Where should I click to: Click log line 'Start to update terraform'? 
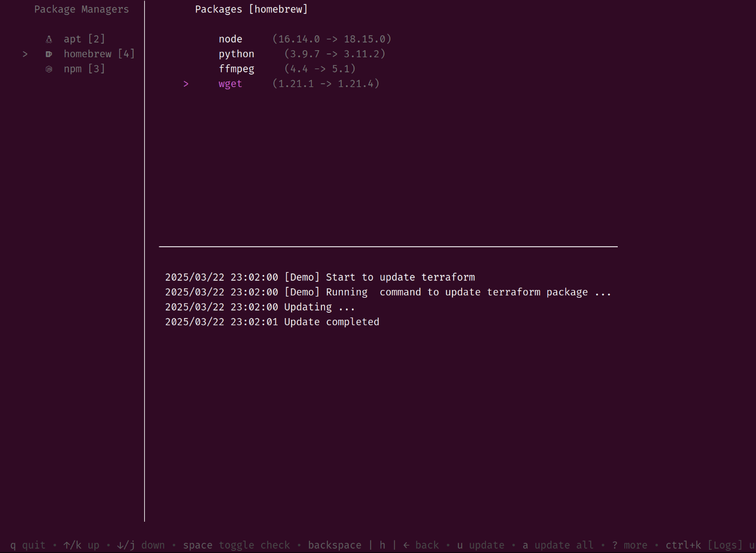tap(320, 277)
